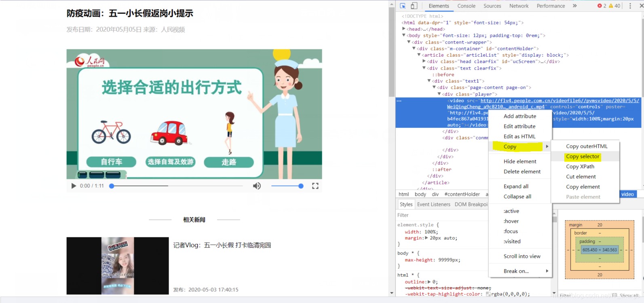
Task: Collapse the content-wrapper div node
Action: (409, 42)
